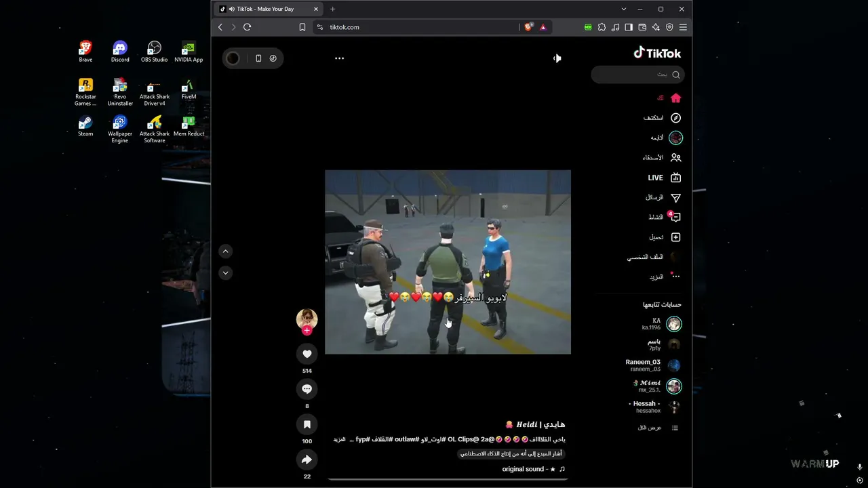Bookmark the video to favorites
This screenshot has width=868, height=488.
point(307,424)
